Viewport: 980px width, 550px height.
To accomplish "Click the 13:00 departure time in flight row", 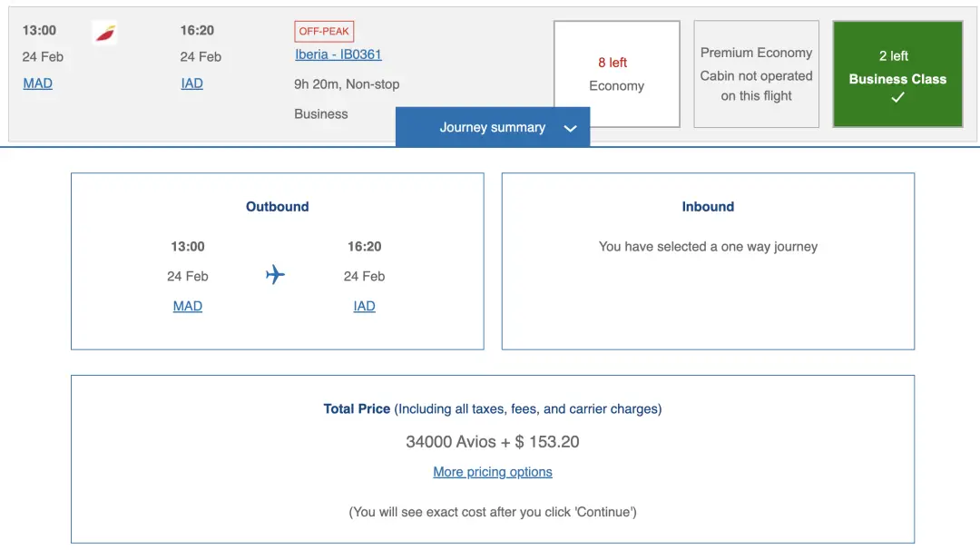I will click(39, 31).
